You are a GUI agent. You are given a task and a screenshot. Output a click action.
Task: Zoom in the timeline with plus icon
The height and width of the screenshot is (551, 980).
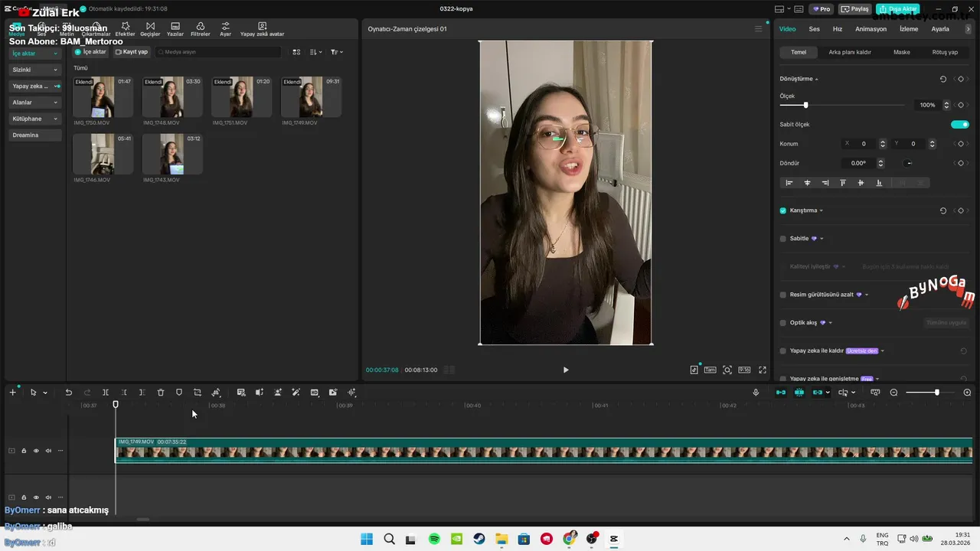[x=967, y=393]
